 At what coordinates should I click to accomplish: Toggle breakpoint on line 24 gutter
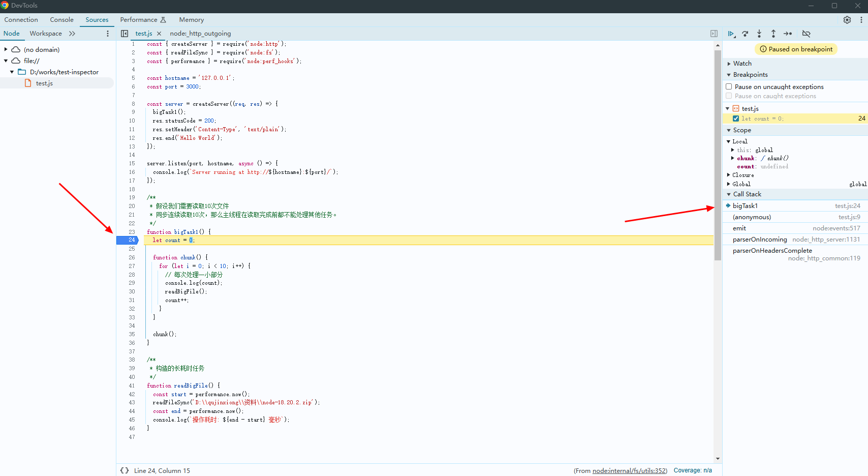[127, 240]
